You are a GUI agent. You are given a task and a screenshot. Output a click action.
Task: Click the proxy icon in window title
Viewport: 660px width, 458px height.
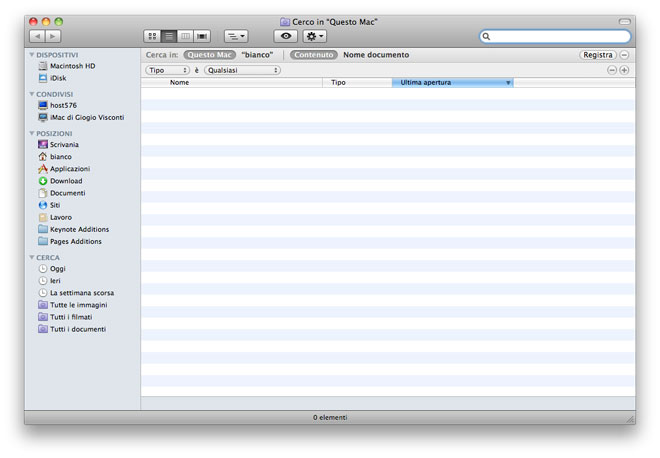point(285,21)
